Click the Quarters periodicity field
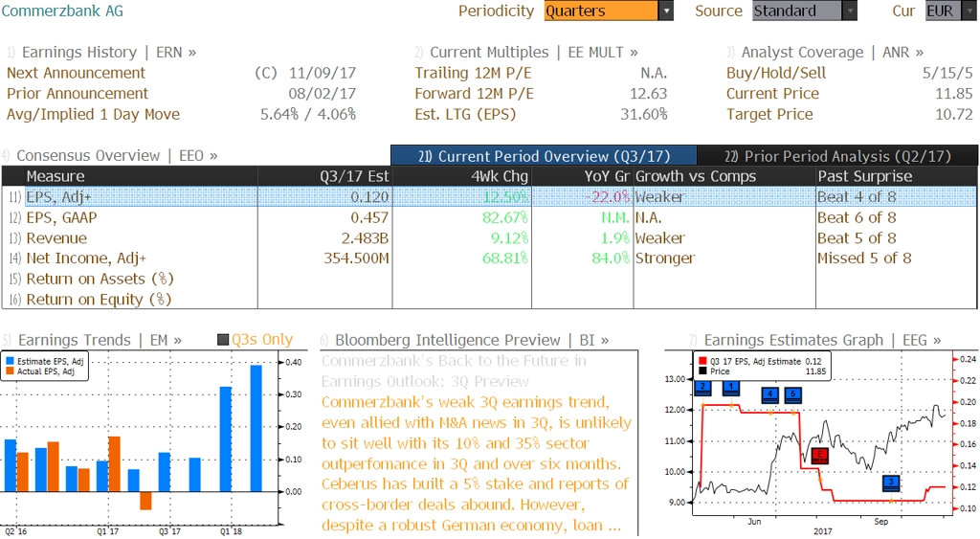980x539 pixels. 601,11
